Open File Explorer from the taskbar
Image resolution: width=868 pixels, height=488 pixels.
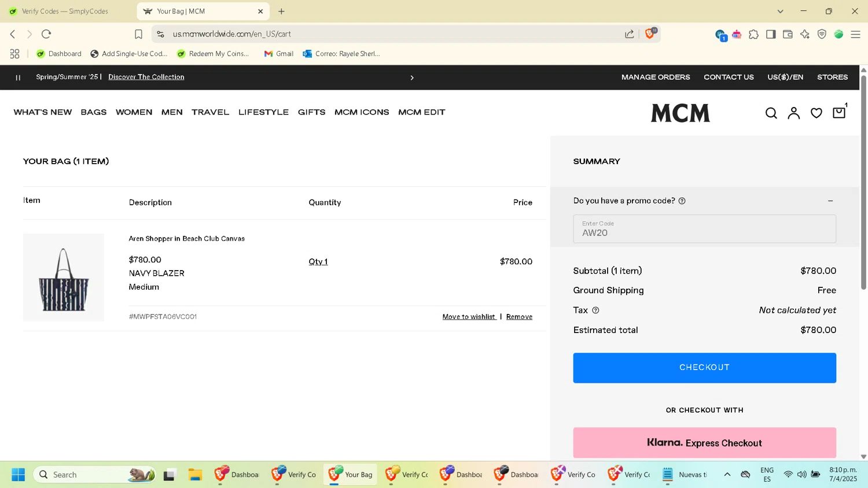(195, 475)
